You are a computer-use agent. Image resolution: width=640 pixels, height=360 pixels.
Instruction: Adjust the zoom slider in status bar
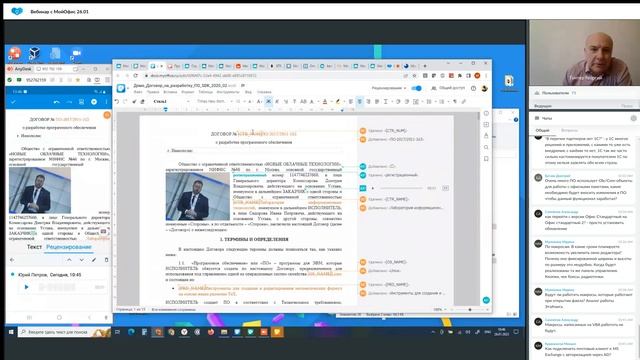(470, 310)
